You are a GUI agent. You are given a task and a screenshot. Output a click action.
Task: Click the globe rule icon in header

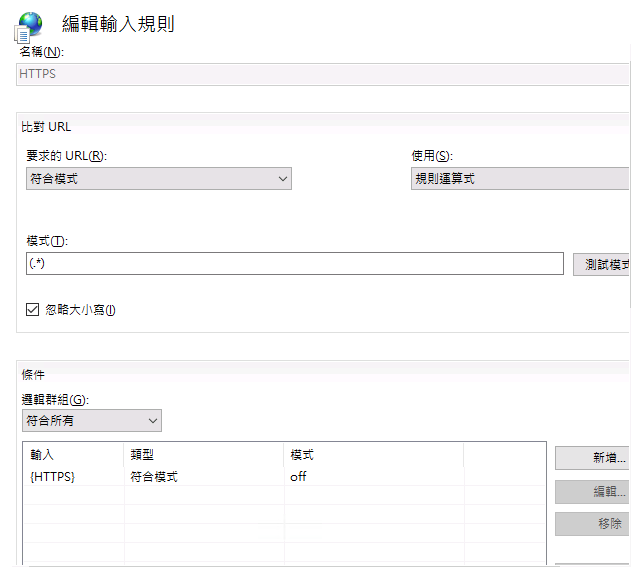pyautogui.click(x=28, y=27)
